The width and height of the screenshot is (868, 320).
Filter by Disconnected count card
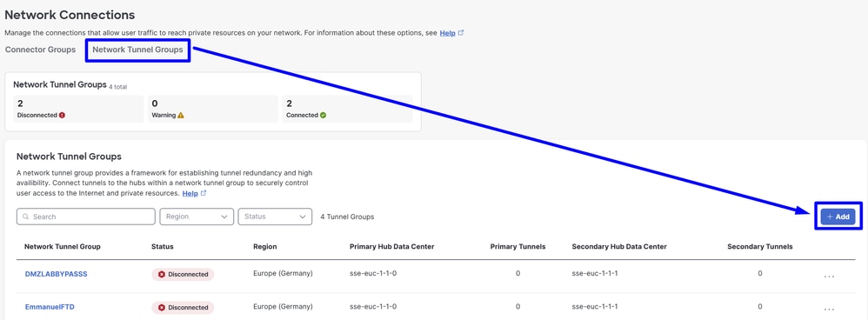coord(78,109)
